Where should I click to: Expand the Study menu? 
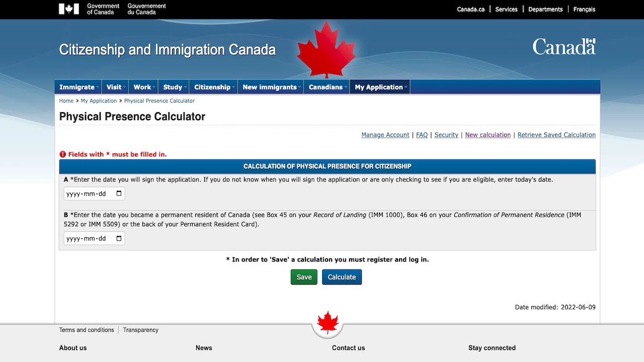pos(174,87)
